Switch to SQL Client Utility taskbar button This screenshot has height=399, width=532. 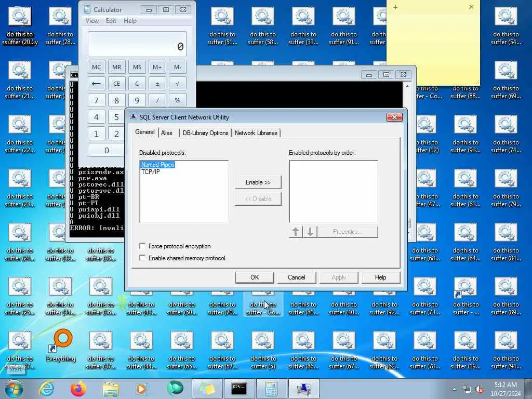pos(303,389)
